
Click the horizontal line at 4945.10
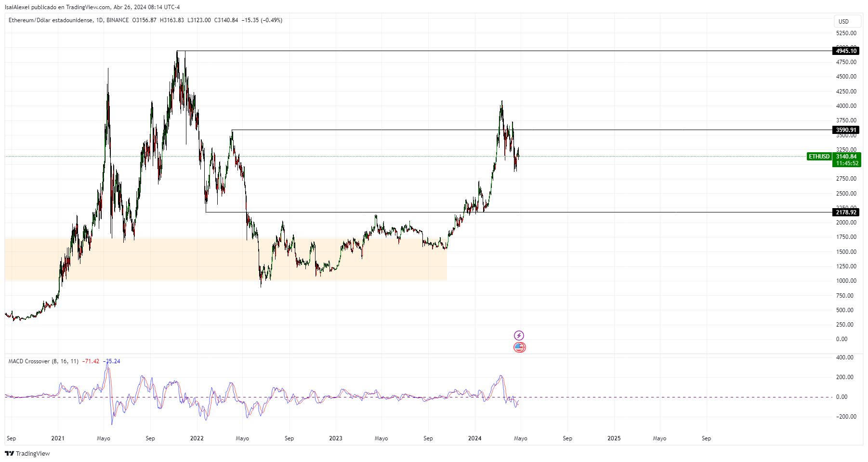504,51
